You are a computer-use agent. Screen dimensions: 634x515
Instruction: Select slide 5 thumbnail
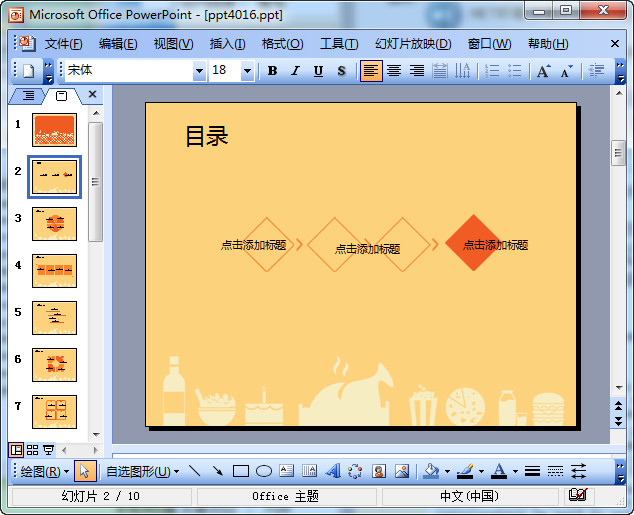click(54, 318)
